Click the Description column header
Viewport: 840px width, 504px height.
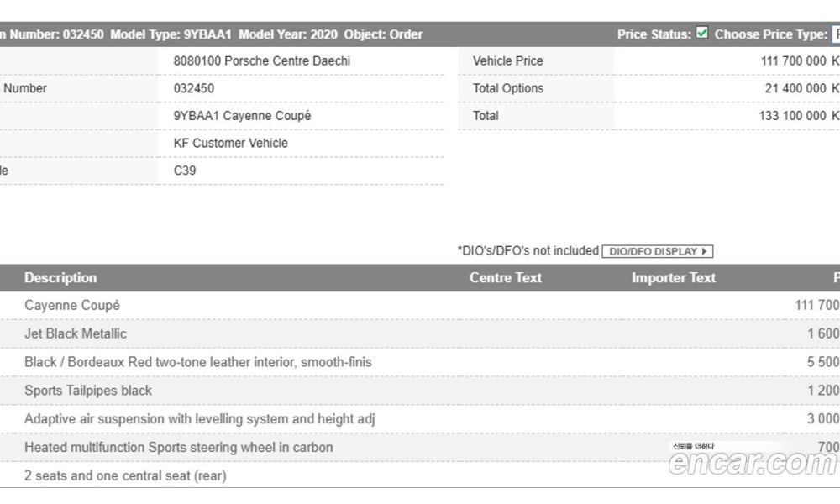click(60, 278)
